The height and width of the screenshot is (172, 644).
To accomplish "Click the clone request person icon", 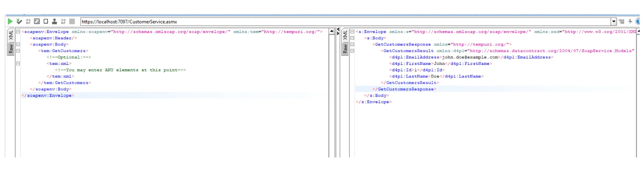I will [55, 21].
